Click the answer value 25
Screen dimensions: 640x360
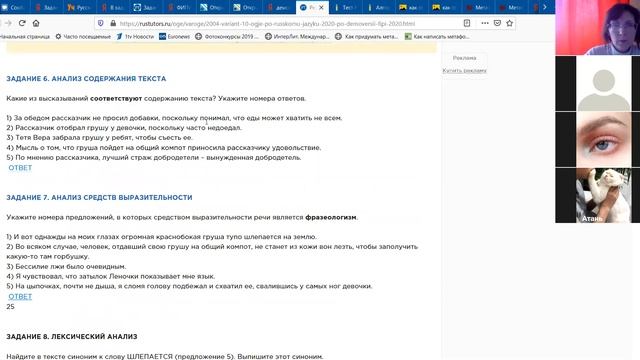pyautogui.click(x=10, y=307)
